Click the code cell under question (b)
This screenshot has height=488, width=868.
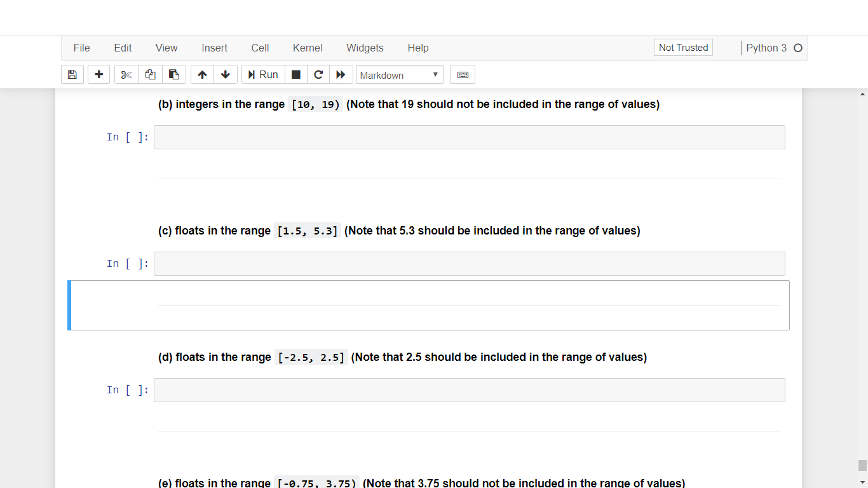[469, 137]
